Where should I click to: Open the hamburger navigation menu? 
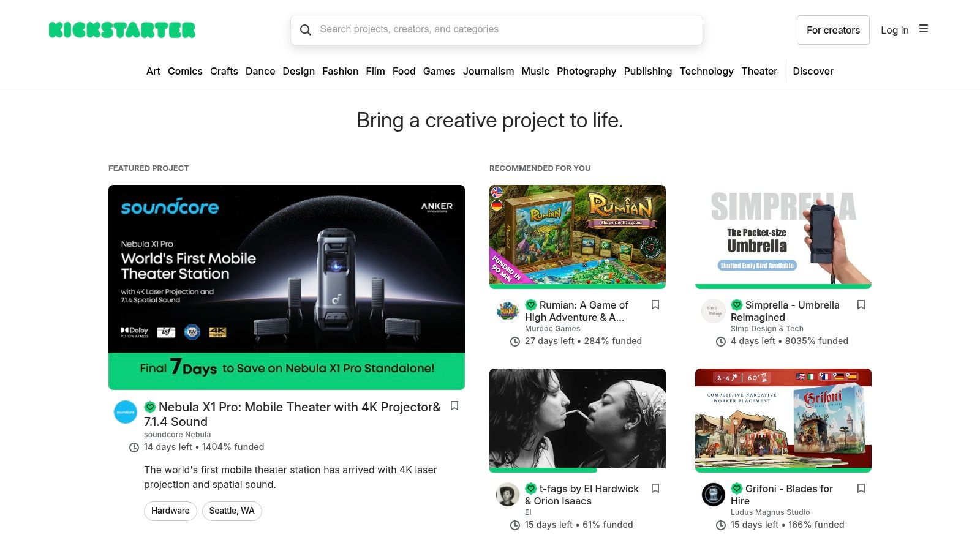[x=924, y=28]
